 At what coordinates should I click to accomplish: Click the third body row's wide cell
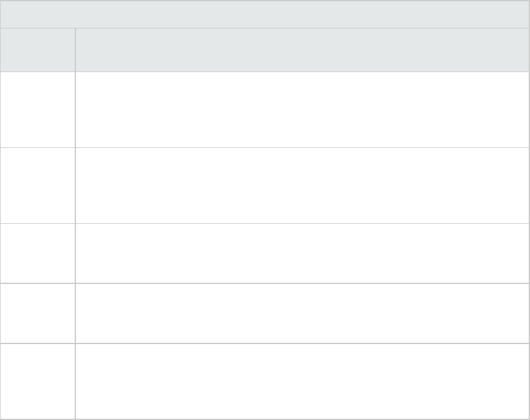click(301, 253)
